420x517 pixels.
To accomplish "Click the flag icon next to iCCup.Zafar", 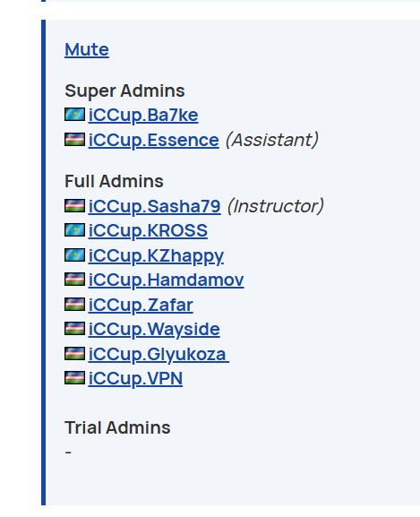I will [x=75, y=304].
